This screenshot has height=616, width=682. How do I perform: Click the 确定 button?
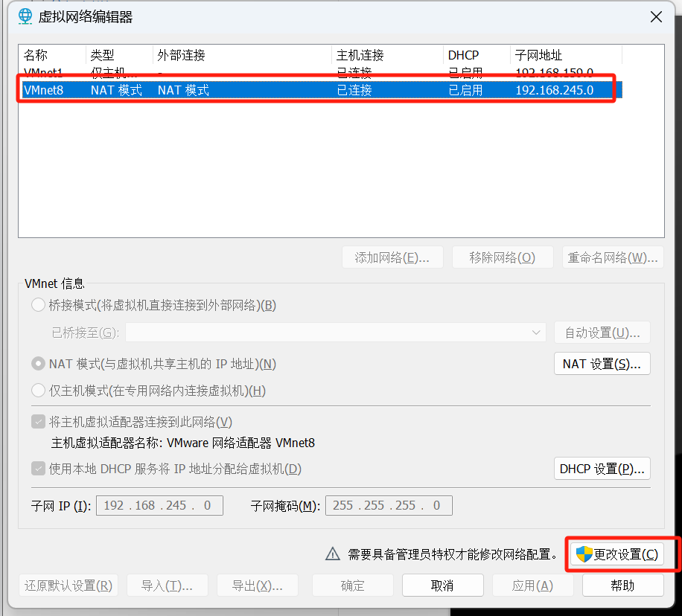coord(352,585)
